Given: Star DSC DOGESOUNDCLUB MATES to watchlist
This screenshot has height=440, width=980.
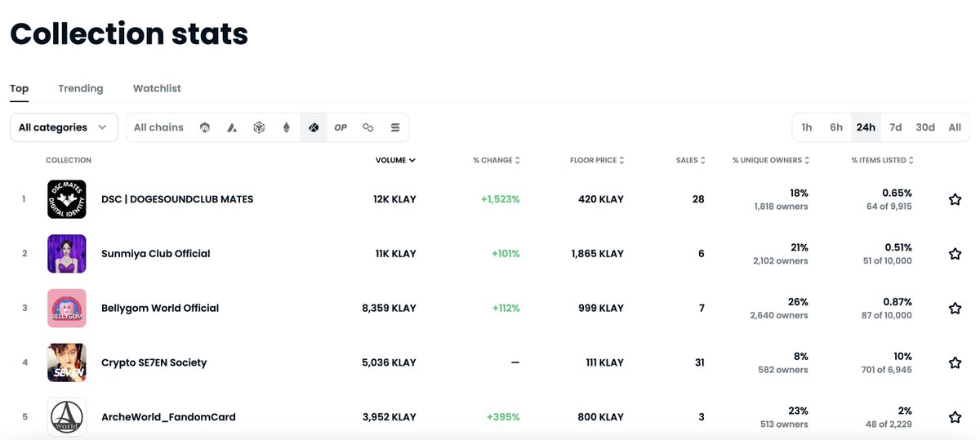Looking at the screenshot, I should [955, 199].
